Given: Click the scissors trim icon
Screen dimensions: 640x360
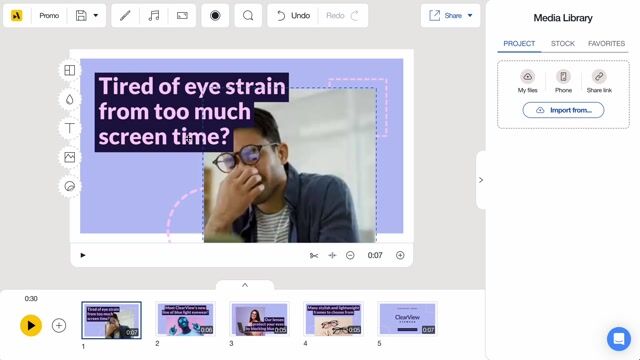Looking at the screenshot, I should pos(313,256).
